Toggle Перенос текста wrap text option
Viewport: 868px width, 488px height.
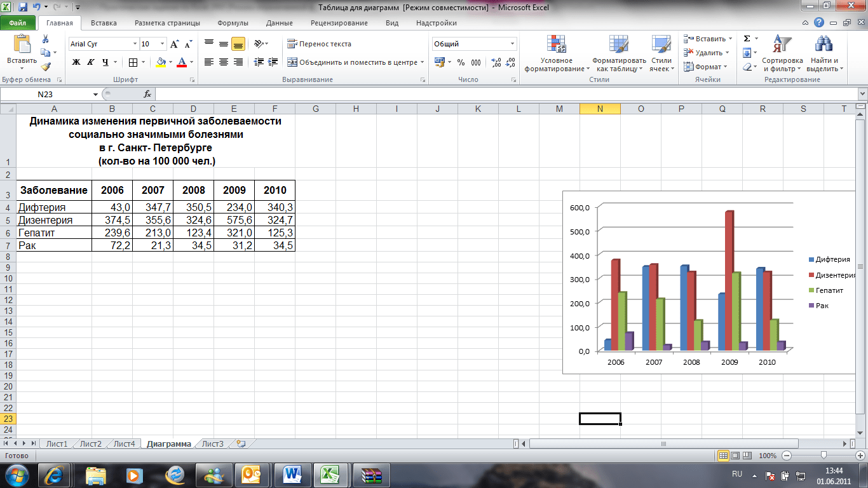pos(318,44)
